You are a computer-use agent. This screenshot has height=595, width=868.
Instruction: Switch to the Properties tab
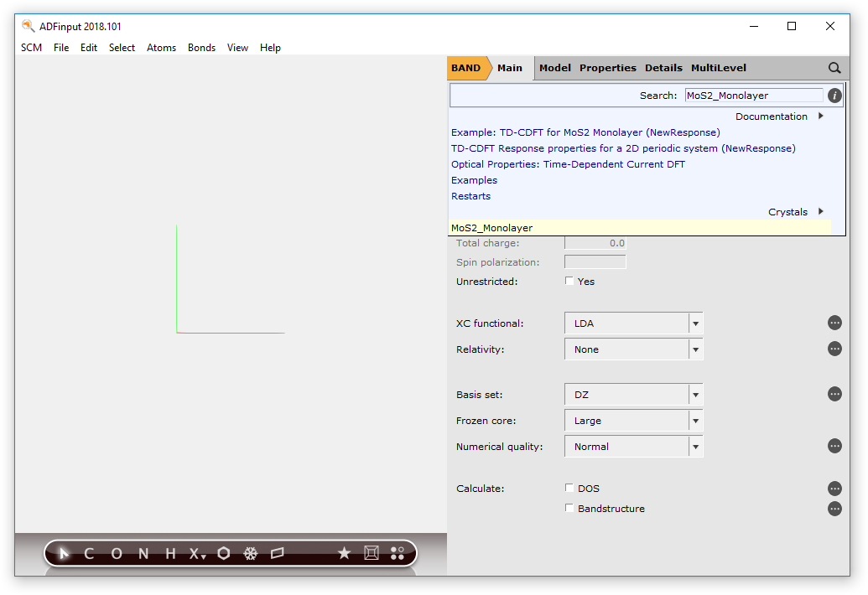click(x=608, y=68)
